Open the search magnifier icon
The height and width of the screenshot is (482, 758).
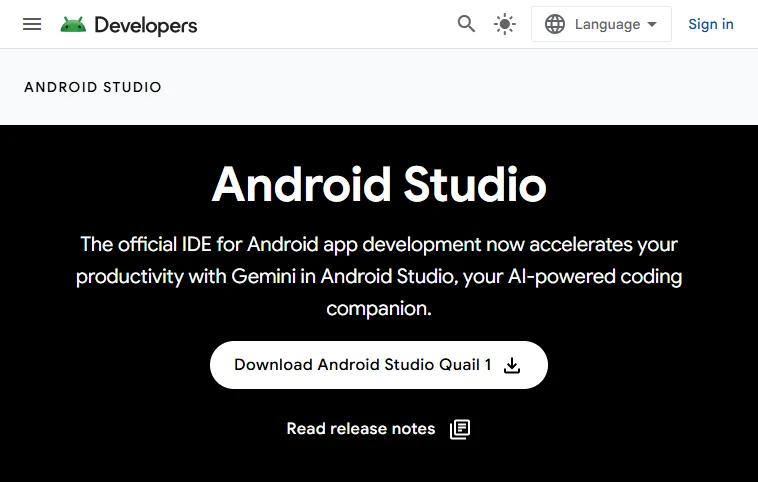tap(466, 24)
